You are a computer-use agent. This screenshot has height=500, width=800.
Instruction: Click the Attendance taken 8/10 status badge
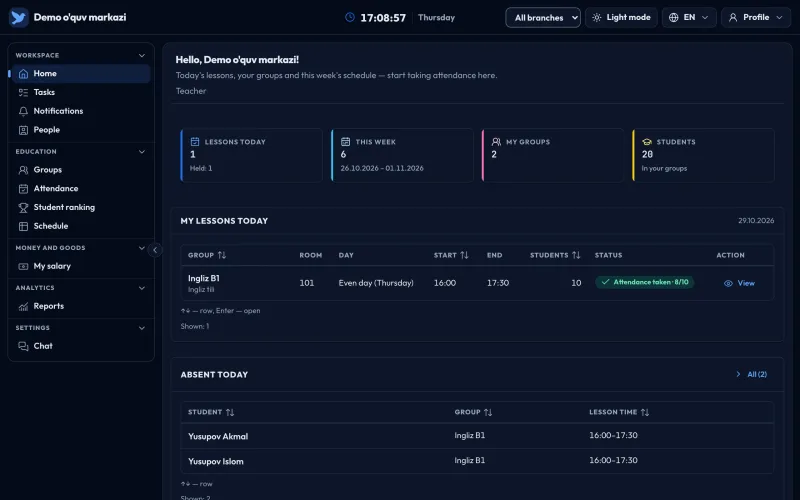pyautogui.click(x=644, y=282)
